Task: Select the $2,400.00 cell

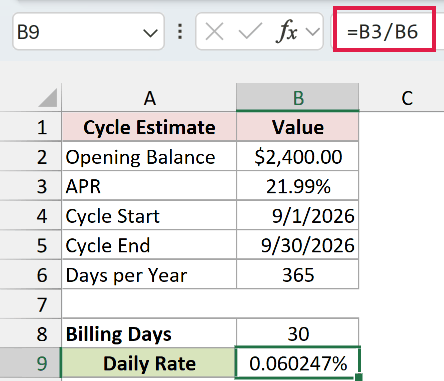Action: (x=298, y=157)
